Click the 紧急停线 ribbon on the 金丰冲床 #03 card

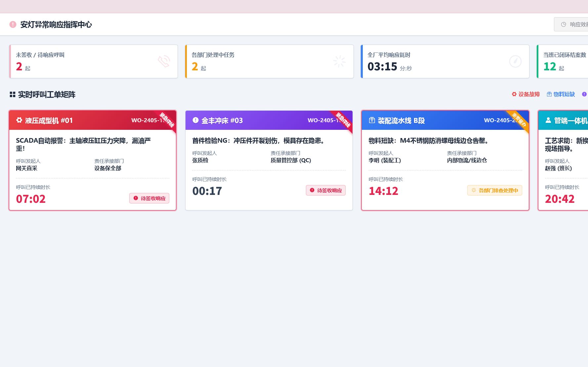point(343,120)
